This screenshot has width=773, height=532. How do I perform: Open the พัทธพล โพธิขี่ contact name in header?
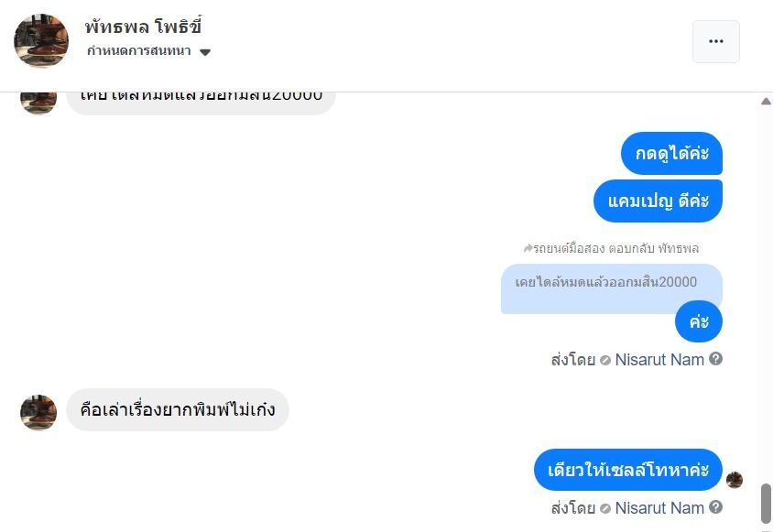[x=143, y=27]
